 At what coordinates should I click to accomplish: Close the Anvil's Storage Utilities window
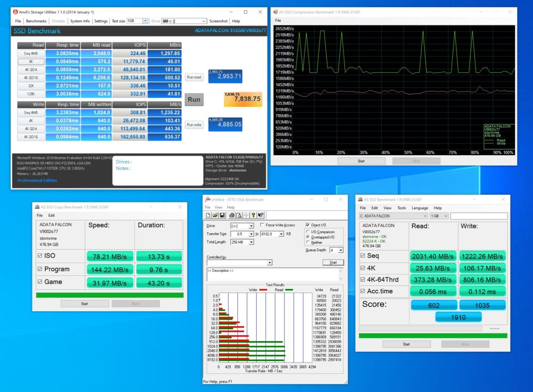pos(260,12)
